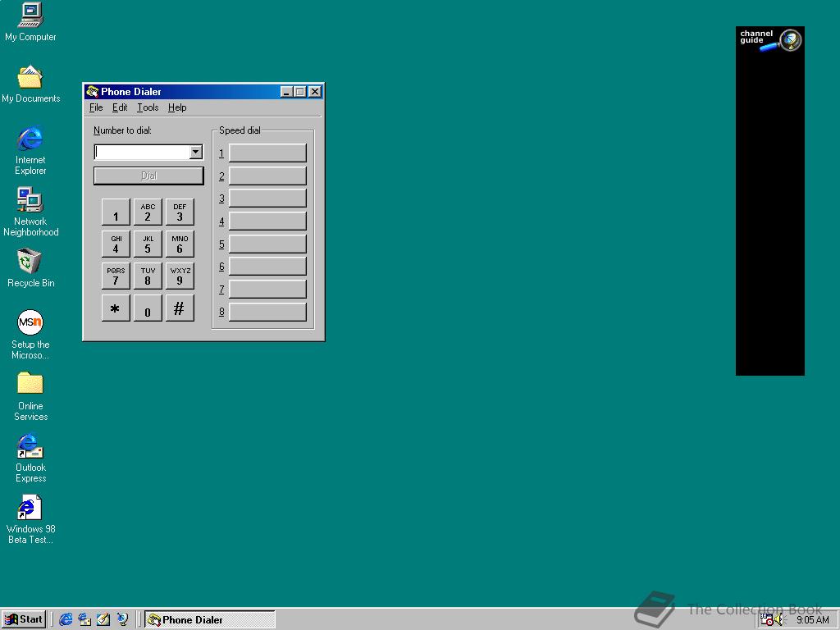Minimize the Phone Dialer window

point(286,92)
